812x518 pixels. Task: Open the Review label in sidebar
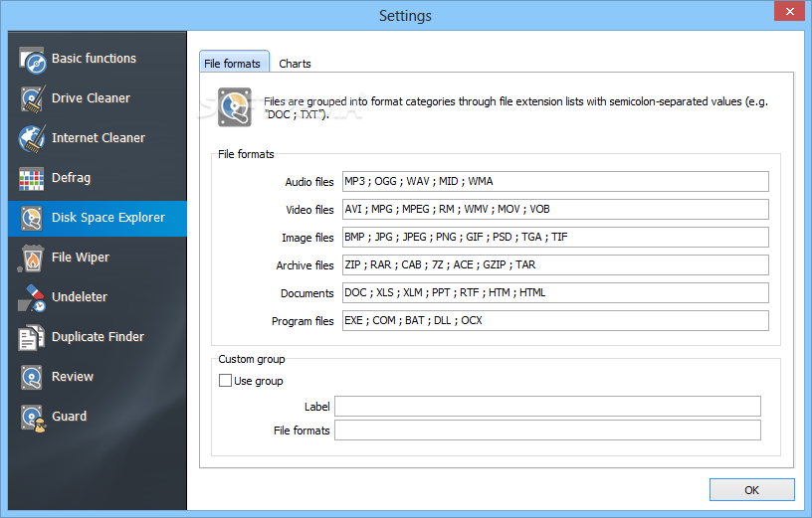(73, 377)
